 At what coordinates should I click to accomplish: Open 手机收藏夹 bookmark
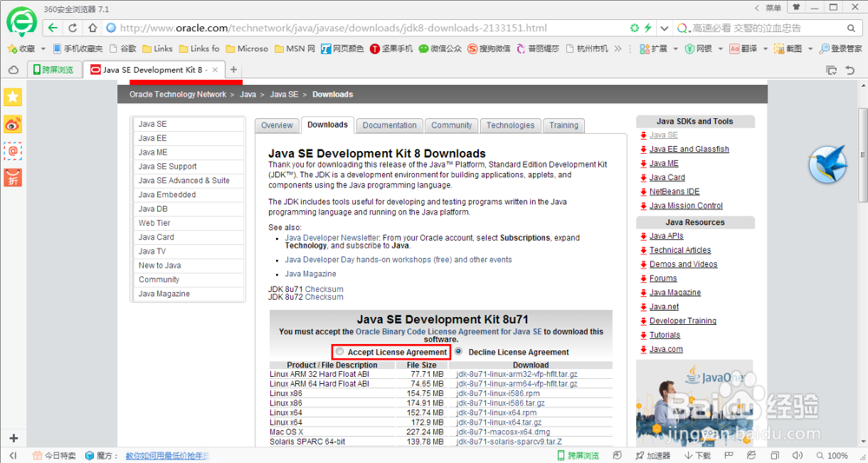78,49
